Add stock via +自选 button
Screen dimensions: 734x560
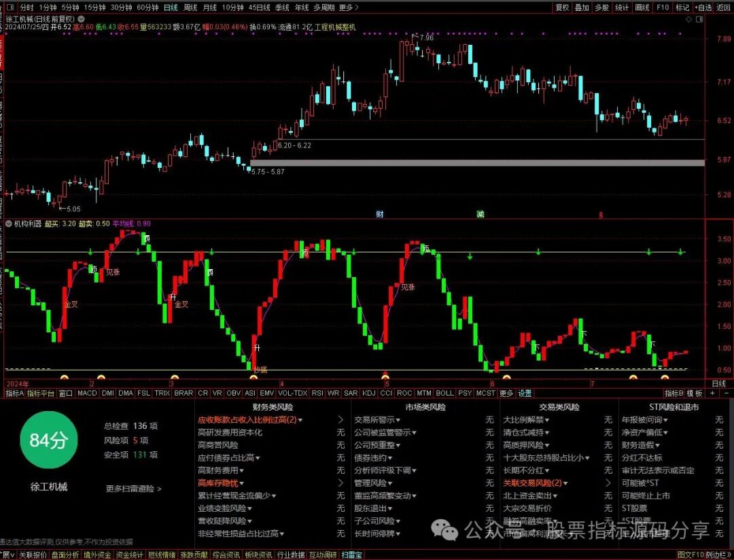coord(703,7)
